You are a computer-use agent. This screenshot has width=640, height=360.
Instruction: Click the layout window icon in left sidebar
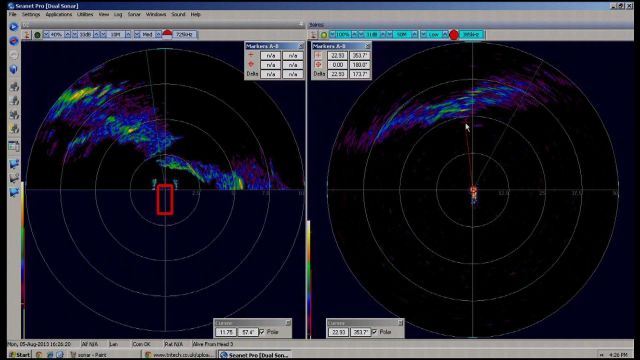14,146
